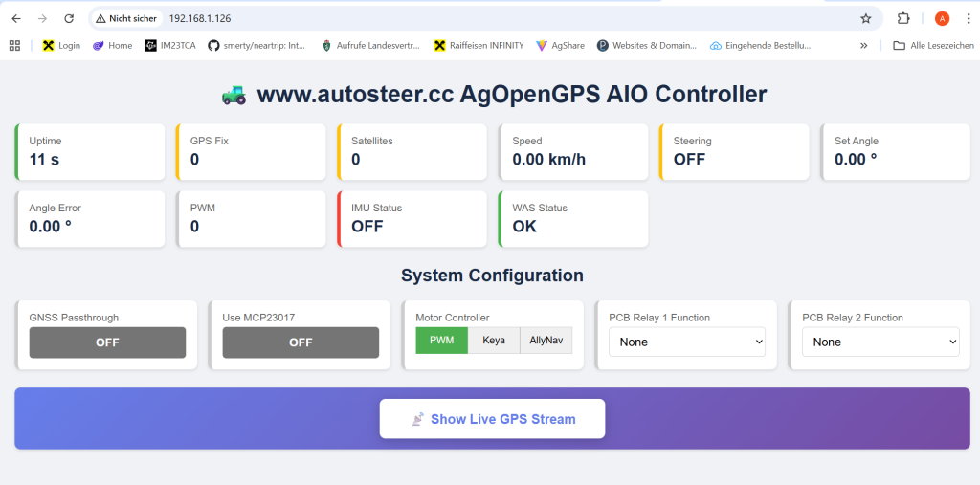Select AllyNav motor controller option
Viewport: 980px width, 485px height.
pyautogui.click(x=546, y=341)
